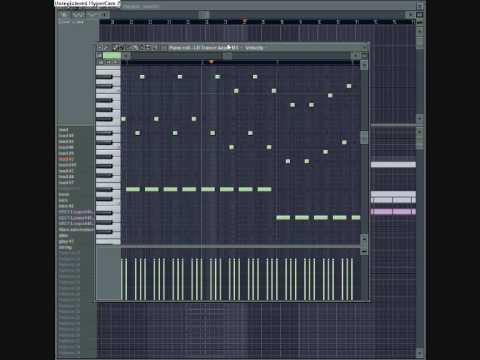Image resolution: width=480 pixels, height=360 pixels.
Task: Click the piano roll vertical zoom-out button at bottom
Action: click(364, 251)
